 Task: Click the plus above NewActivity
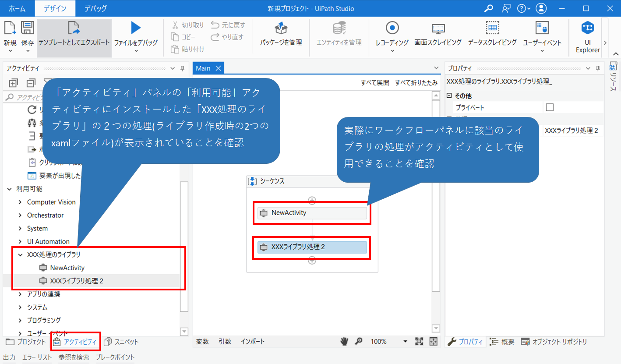312,201
